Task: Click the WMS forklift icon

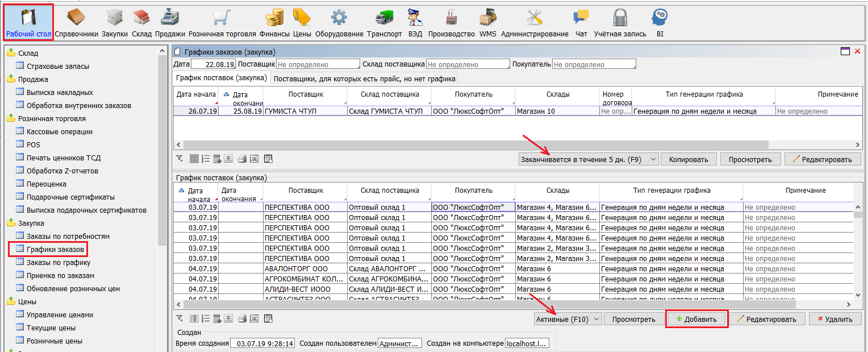Action: pos(487,22)
